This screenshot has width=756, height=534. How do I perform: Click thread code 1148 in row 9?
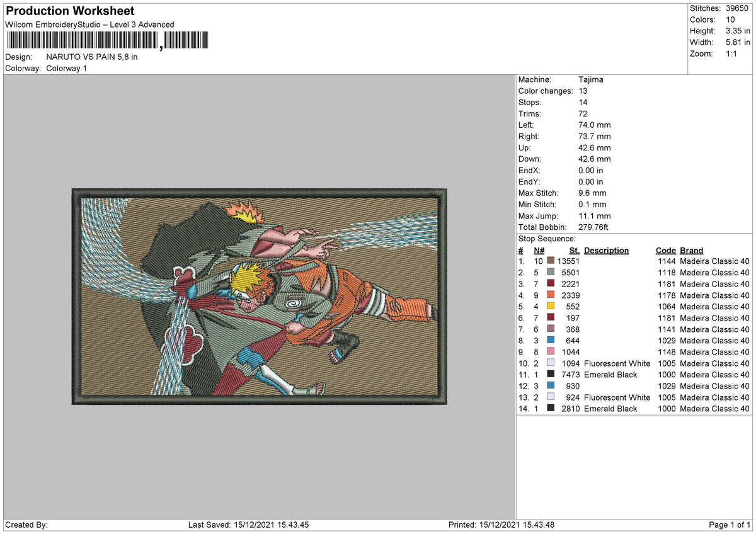tap(666, 352)
